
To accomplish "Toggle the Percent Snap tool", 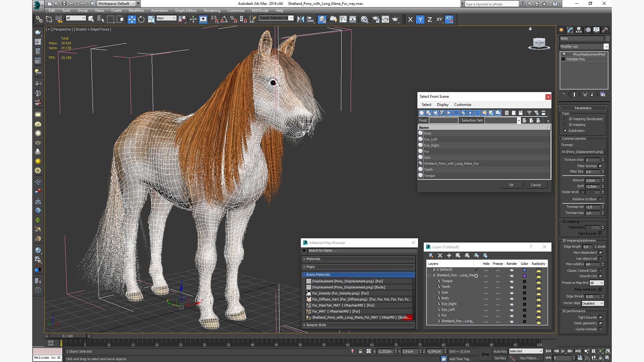I will (234, 19).
